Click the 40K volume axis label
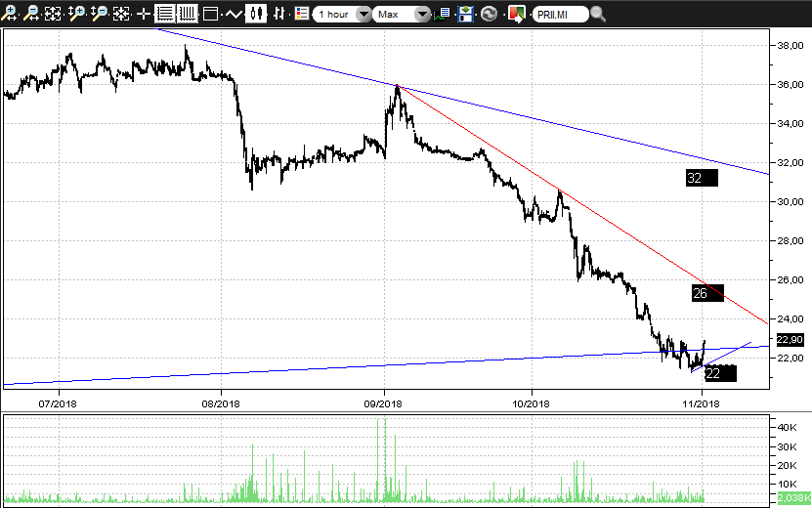812x508 pixels. [x=788, y=427]
